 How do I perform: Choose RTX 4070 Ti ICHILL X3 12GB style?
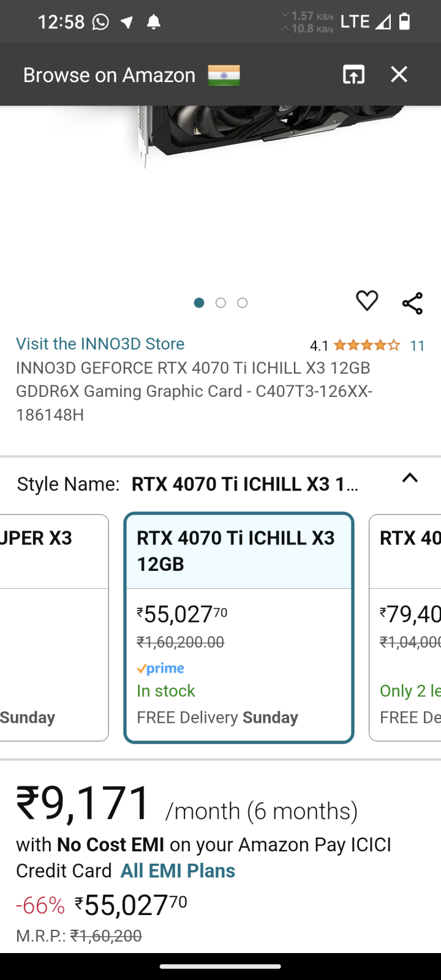[x=239, y=628]
